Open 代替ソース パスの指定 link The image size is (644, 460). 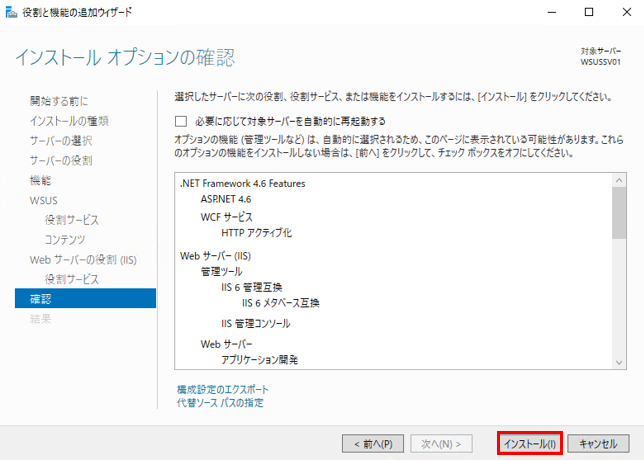(220, 402)
